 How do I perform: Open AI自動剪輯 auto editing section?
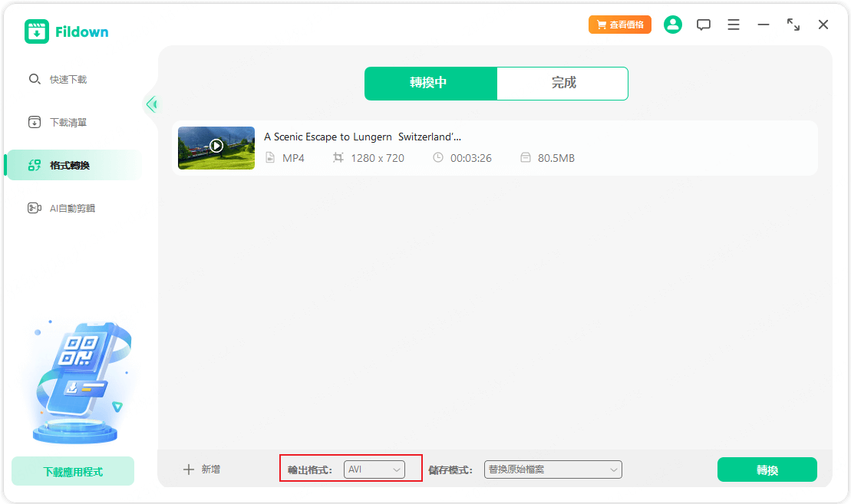[x=71, y=208]
